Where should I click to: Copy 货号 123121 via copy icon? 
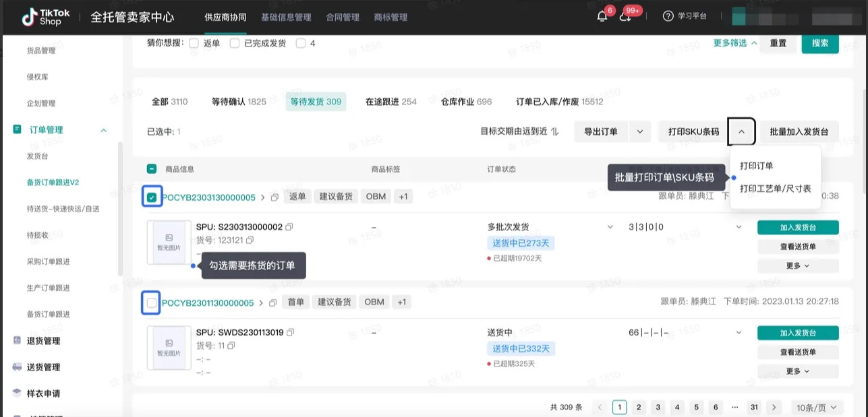point(250,240)
